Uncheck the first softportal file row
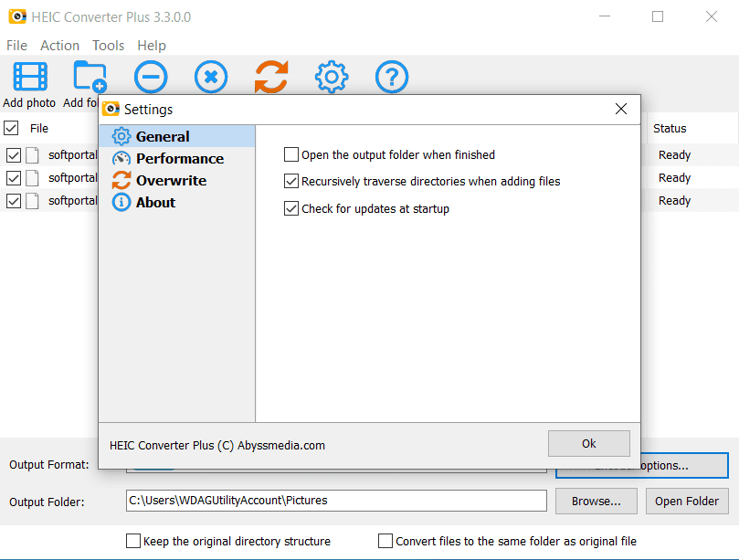739x560 pixels. click(x=14, y=155)
